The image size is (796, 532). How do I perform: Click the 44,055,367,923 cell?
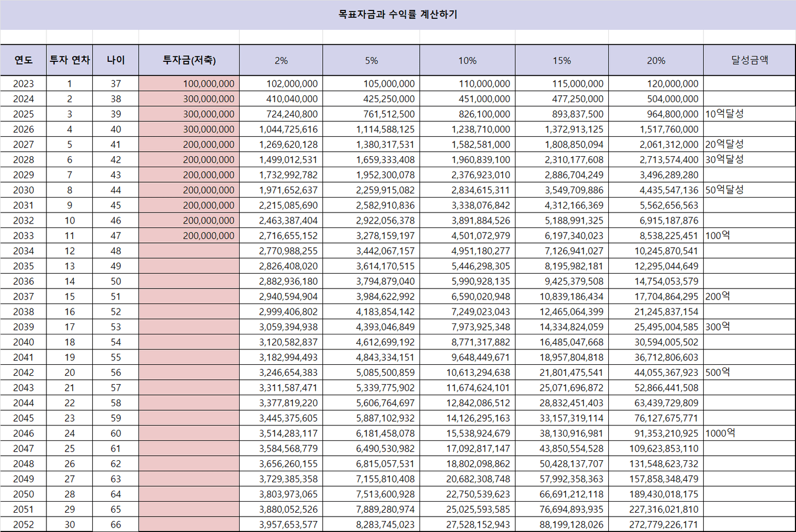click(x=656, y=373)
